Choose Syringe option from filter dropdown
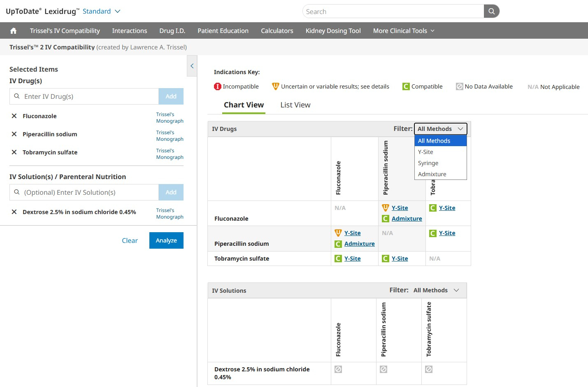588x387 pixels. [428, 163]
